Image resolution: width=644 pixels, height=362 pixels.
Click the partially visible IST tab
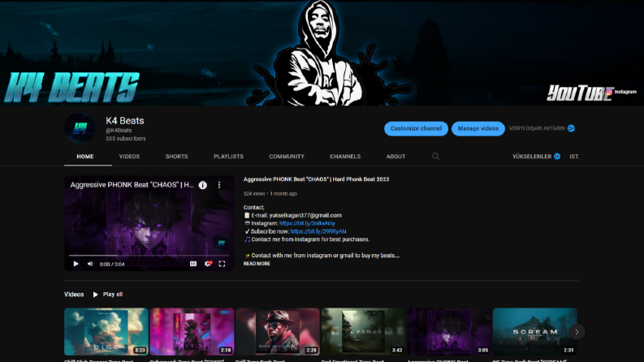click(574, 157)
